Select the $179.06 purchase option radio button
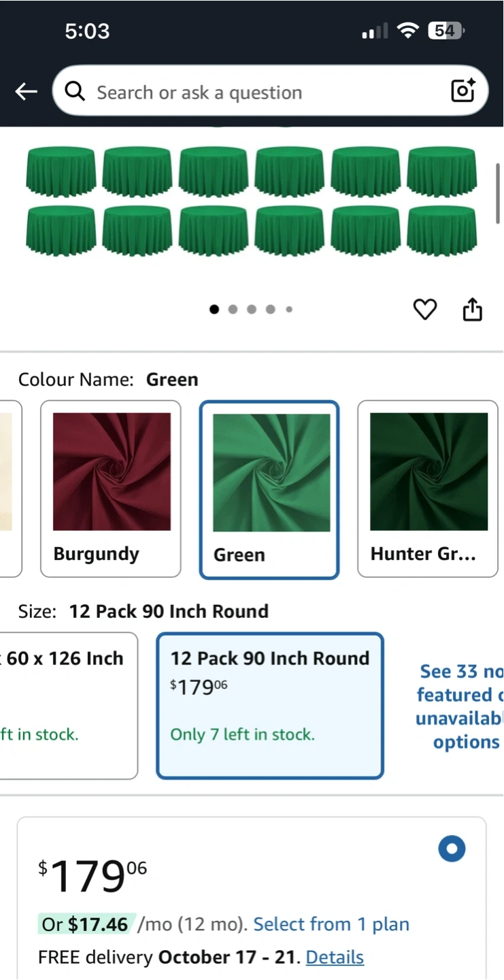Viewport: 504px width, 980px height. point(452,849)
